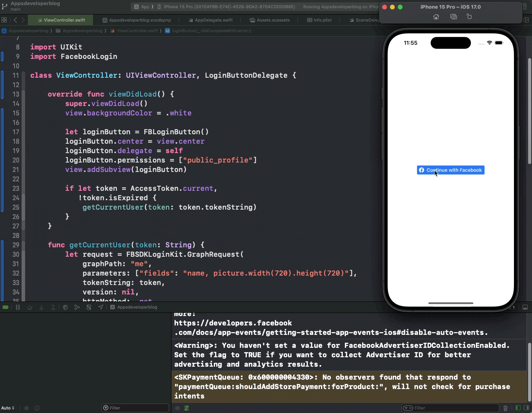This screenshot has height=413, width=532.
Task: Open the Auto variables view dropdown
Action: pos(9,408)
